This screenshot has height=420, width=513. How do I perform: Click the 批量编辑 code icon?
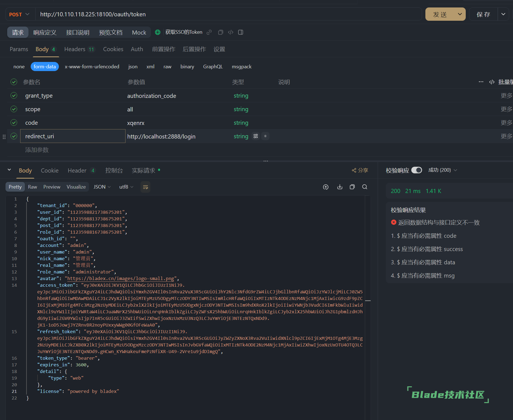coord(492,82)
